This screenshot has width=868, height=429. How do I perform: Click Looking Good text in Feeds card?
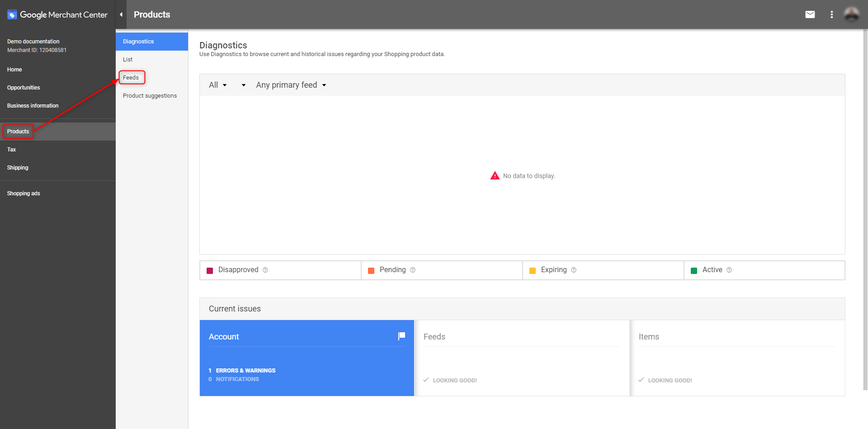pos(455,381)
